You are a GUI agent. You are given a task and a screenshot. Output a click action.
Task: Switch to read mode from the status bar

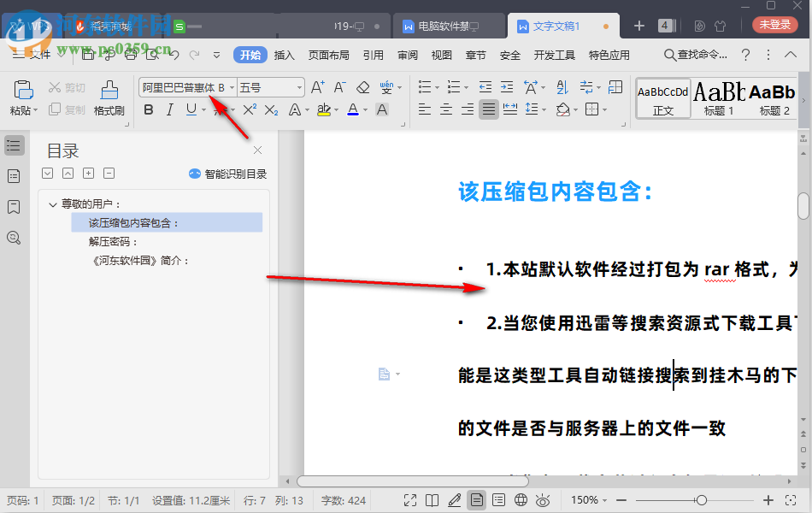coord(432,500)
